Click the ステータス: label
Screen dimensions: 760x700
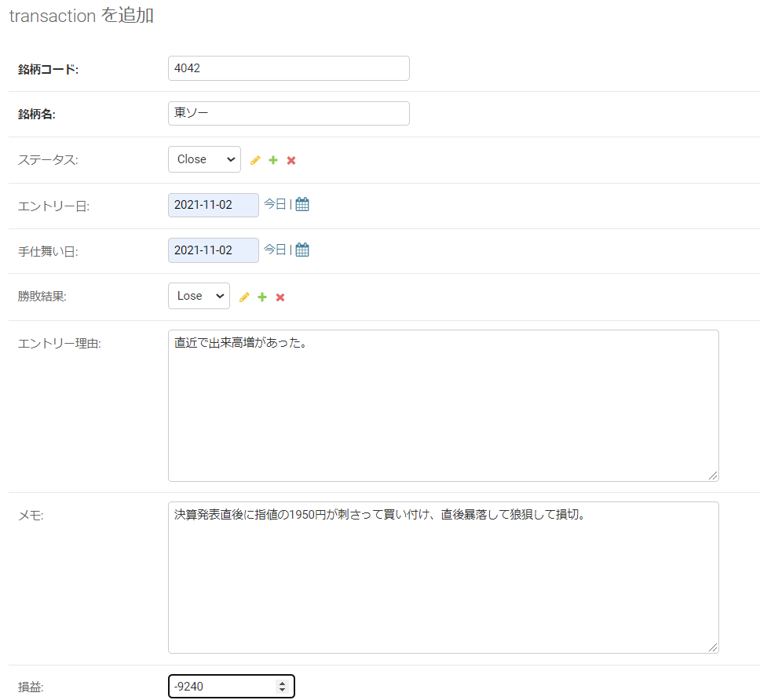[x=48, y=160]
